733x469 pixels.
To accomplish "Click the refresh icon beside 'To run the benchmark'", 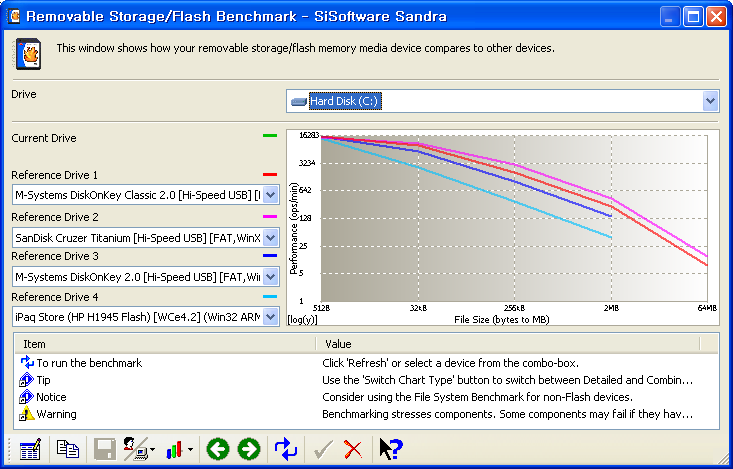I will [x=27, y=362].
